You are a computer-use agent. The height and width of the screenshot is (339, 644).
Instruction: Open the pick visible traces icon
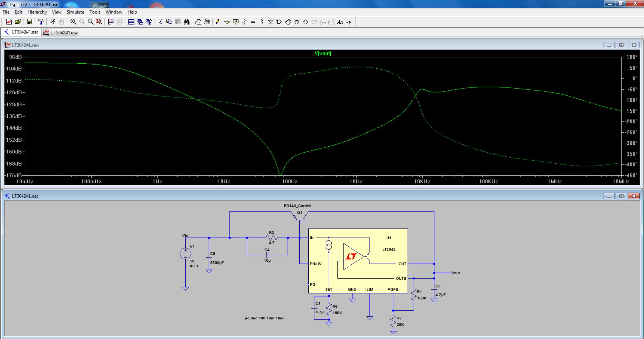pos(111,22)
